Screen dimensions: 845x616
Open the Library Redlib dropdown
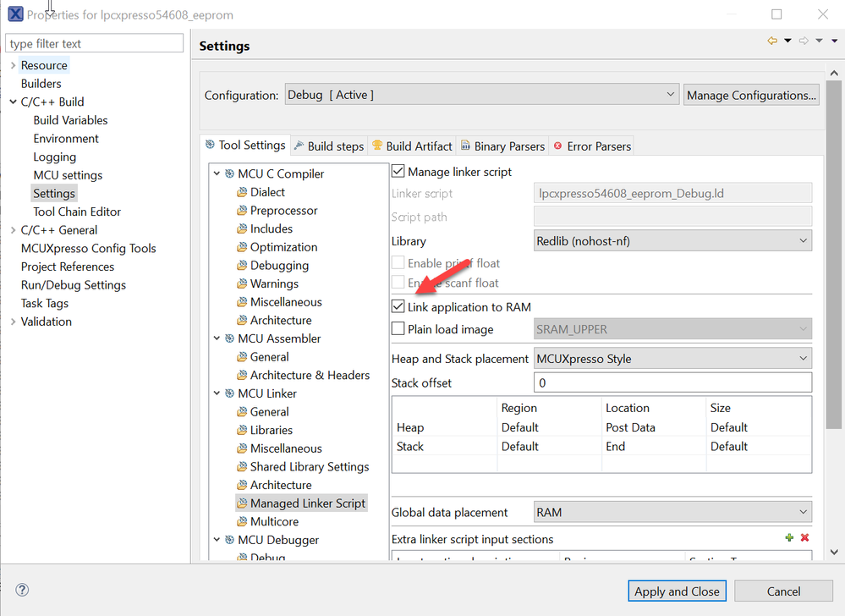[x=673, y=241]
